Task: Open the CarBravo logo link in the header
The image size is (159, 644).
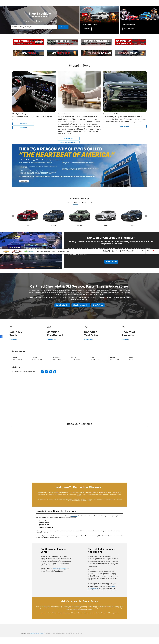Action: (x=29, y=251)
